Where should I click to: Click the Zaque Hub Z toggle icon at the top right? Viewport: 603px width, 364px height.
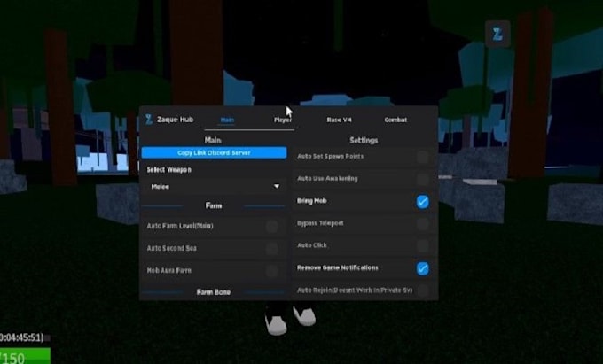[x=497, y=35]
